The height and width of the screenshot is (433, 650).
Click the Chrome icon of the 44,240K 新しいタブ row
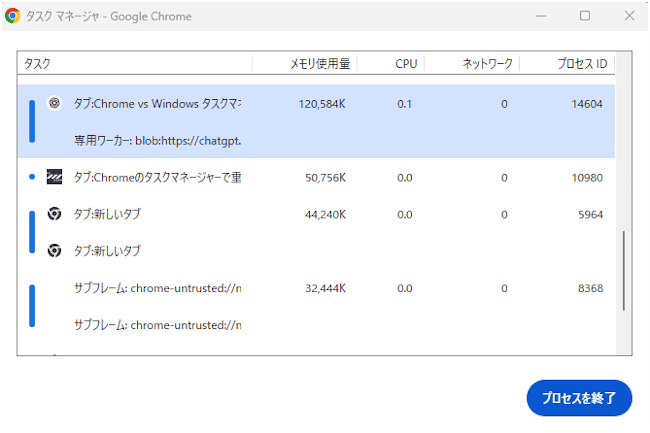[54, 214]
